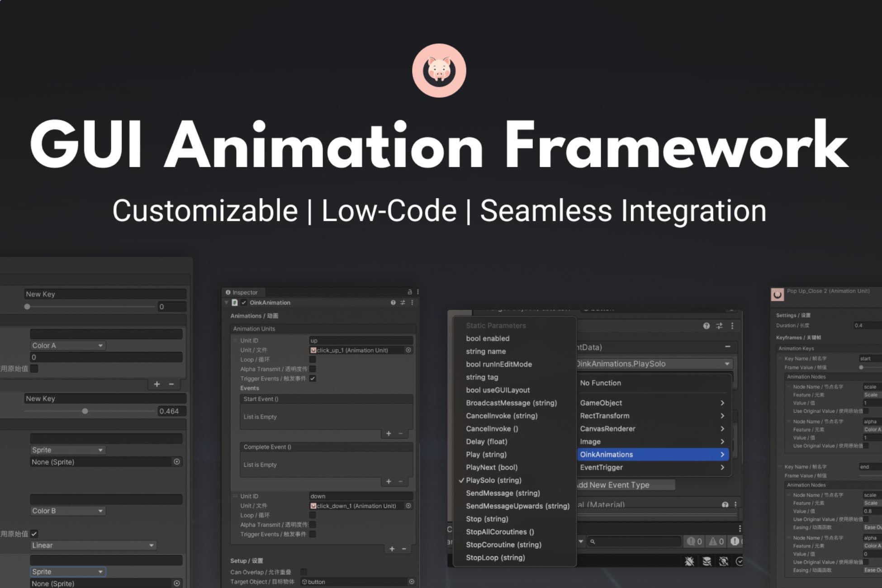Uncheck the checked original-value box above Linear
The height and width of the screenshot is (588, 882).
34,534
